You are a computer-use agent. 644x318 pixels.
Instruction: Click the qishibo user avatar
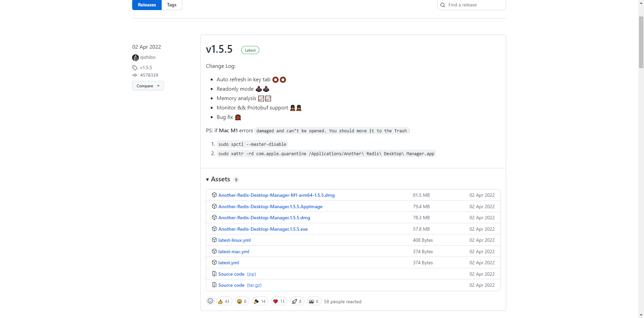tap(136, 58)
